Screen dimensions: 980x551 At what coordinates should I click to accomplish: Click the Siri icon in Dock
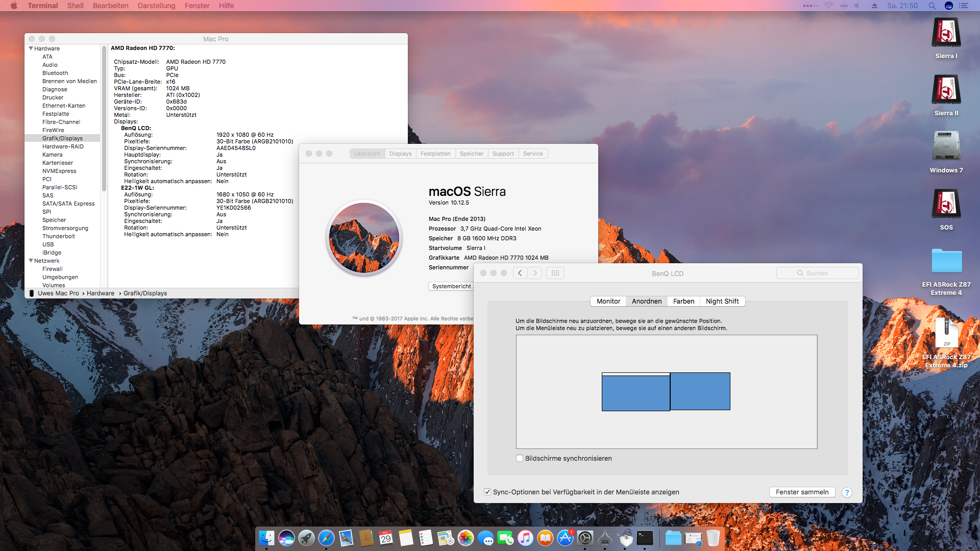tap(286, 538)
